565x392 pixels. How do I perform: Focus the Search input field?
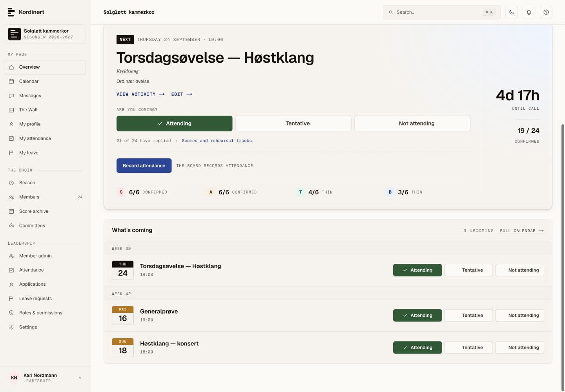442,12
